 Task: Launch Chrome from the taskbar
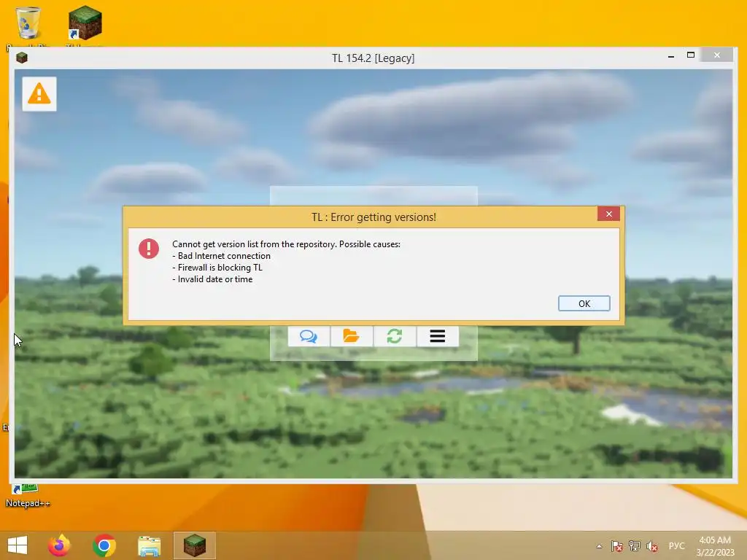click(x=104, y=545)
